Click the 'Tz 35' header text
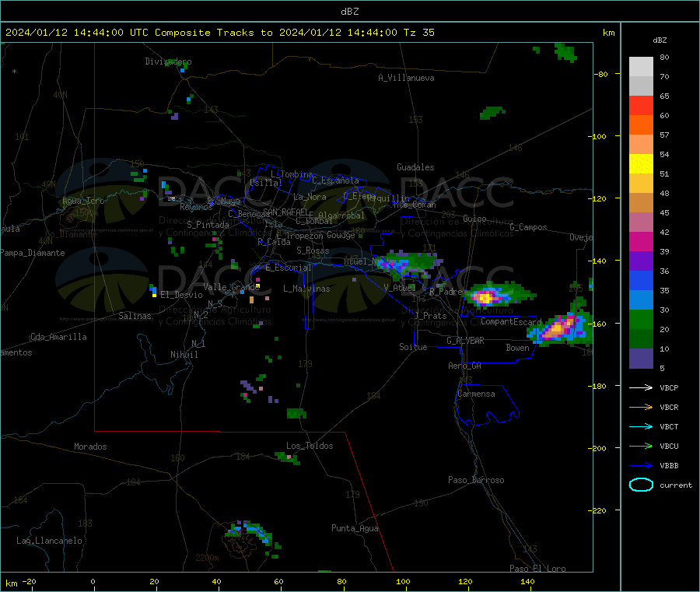 click(x=418, y=33)
